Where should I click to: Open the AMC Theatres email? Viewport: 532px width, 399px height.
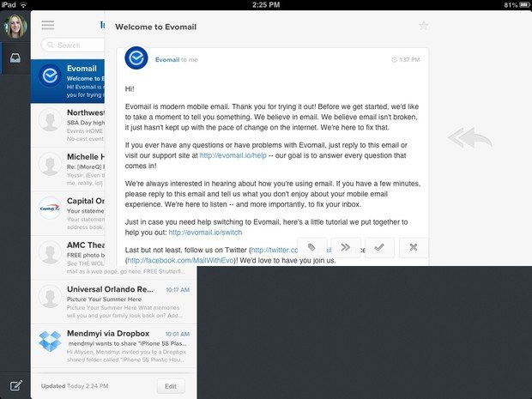[68, 257]
